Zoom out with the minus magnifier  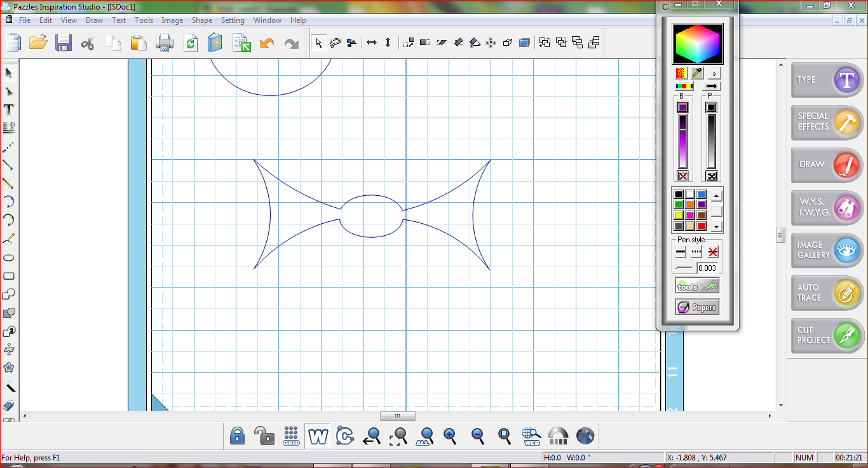[478, 436]
